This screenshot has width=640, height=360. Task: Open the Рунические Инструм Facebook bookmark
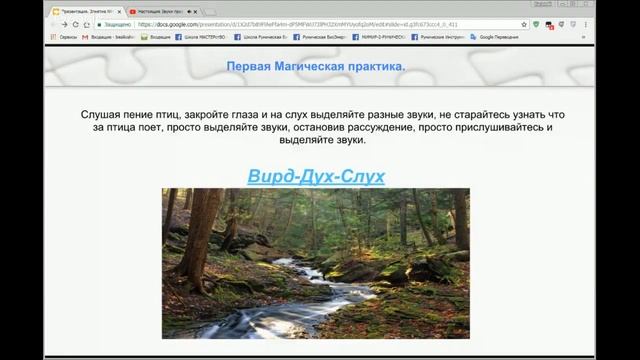tap(438, 37)
